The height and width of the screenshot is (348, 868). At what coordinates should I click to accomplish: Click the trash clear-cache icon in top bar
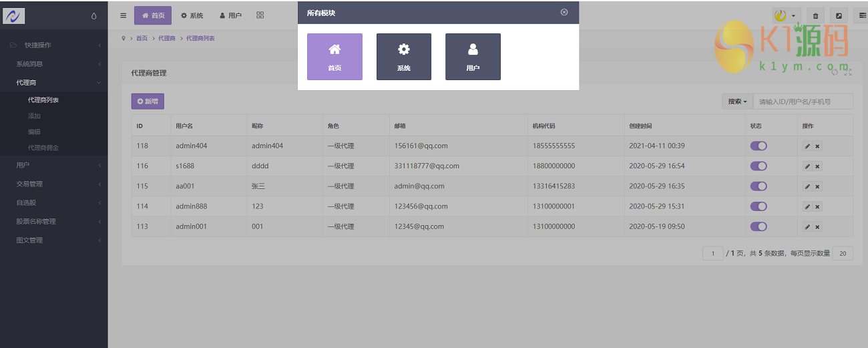[816, 15]
